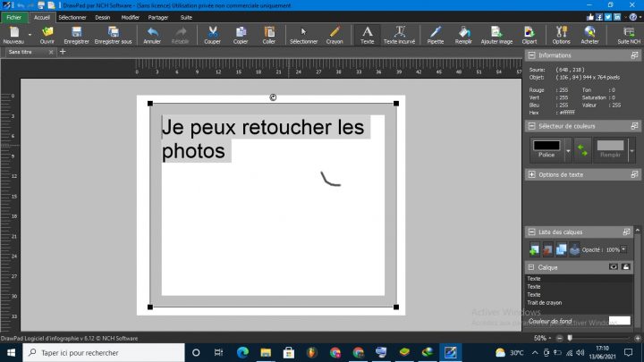Swap Police and Remplir colors
This screenshot has height=362, width=644.
click(582, 150)
